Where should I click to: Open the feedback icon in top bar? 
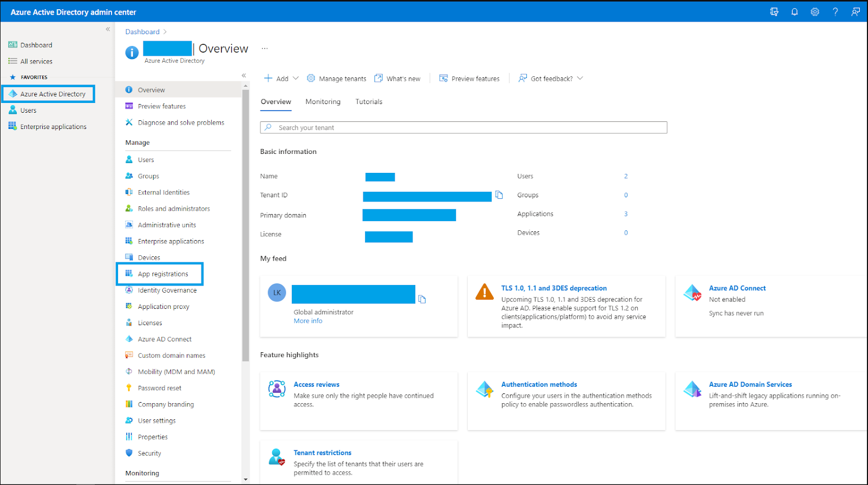click(856, 12)
